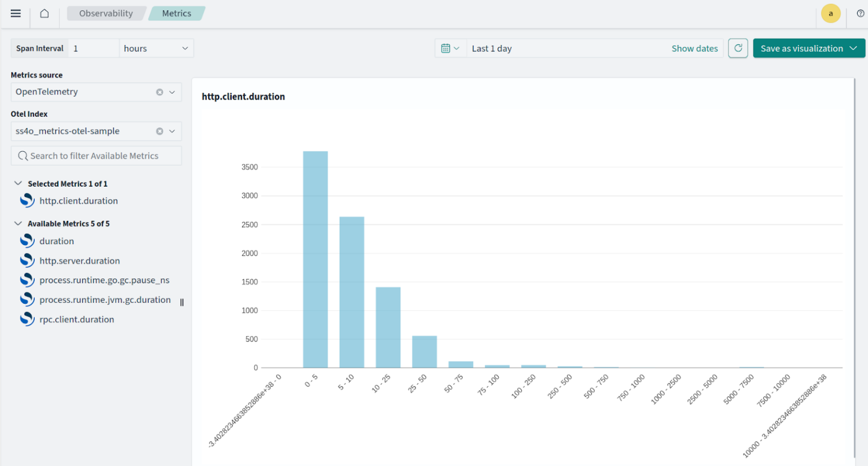The image size is (868, 466).
Task: Open the help question mark icon
Action: point(860,14)
